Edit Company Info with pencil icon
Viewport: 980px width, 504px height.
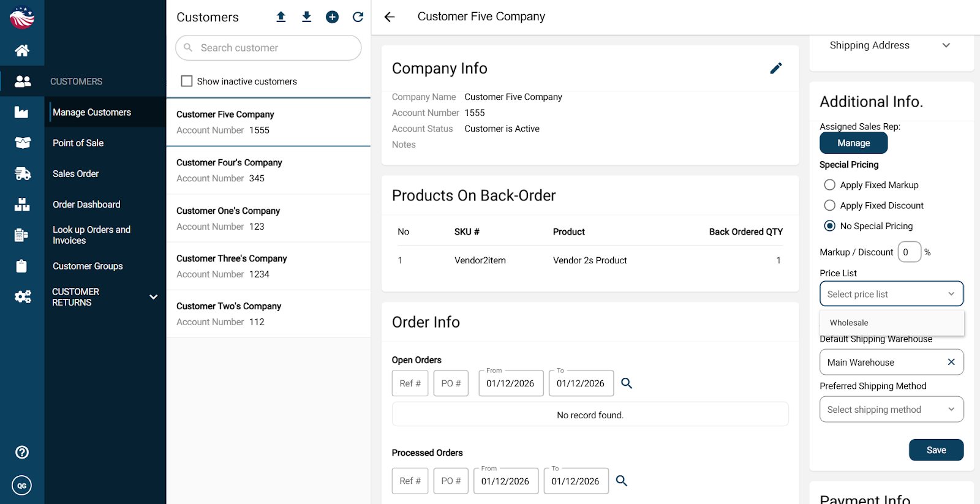(x=775, y=68)
